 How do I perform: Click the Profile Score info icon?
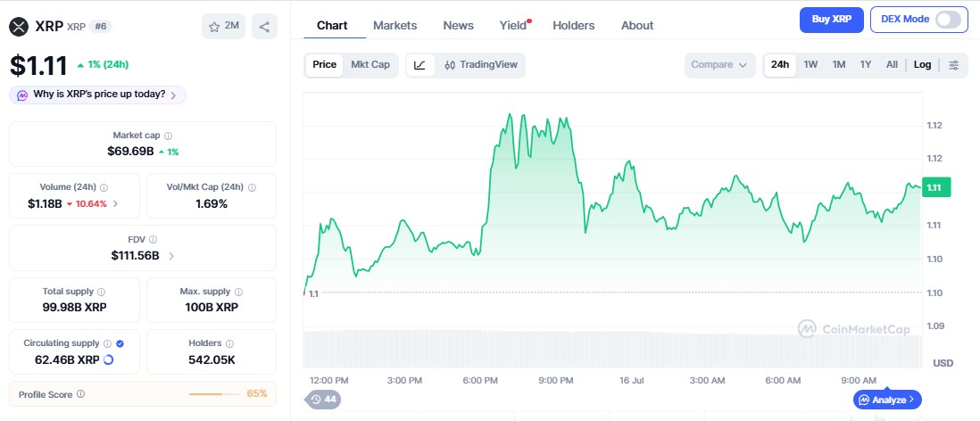point(80,394)
